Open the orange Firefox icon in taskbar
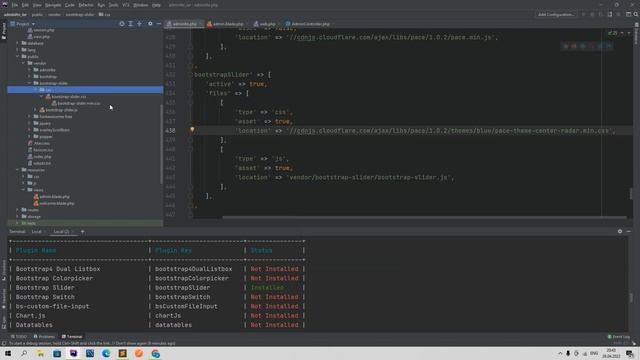Image resolution: width=640 pixels, height=360 pixels. (139, 353)
